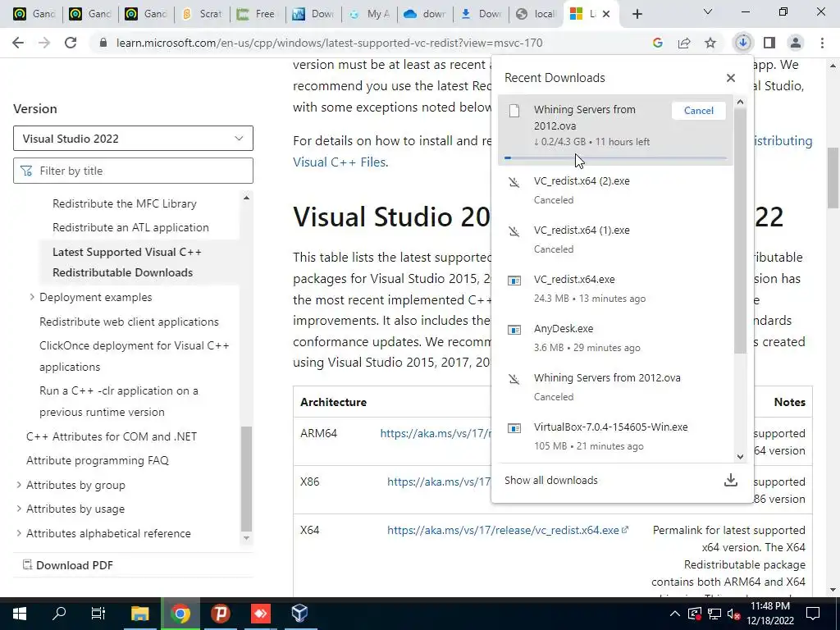840x630 pixels.
Task: Toggle the Chrome downloads toolbar icon
Action: [743, 43]
